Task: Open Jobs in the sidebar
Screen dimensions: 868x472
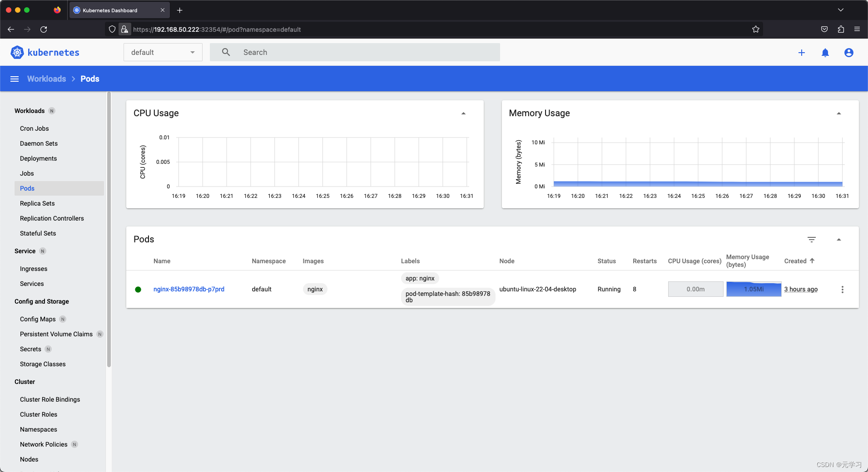Action: click(27, 173)
